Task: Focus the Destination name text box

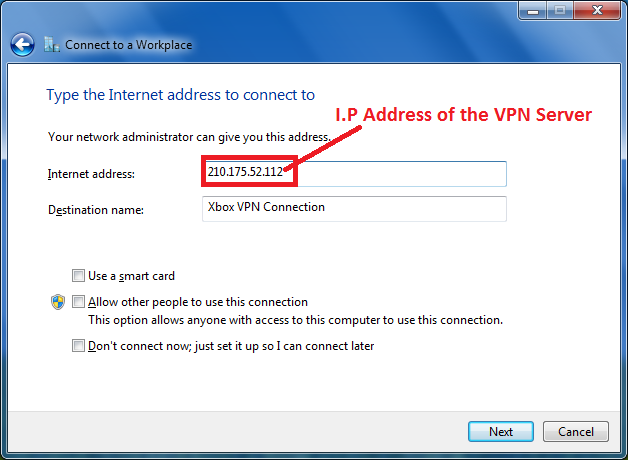Action: (x=354, y=209)
